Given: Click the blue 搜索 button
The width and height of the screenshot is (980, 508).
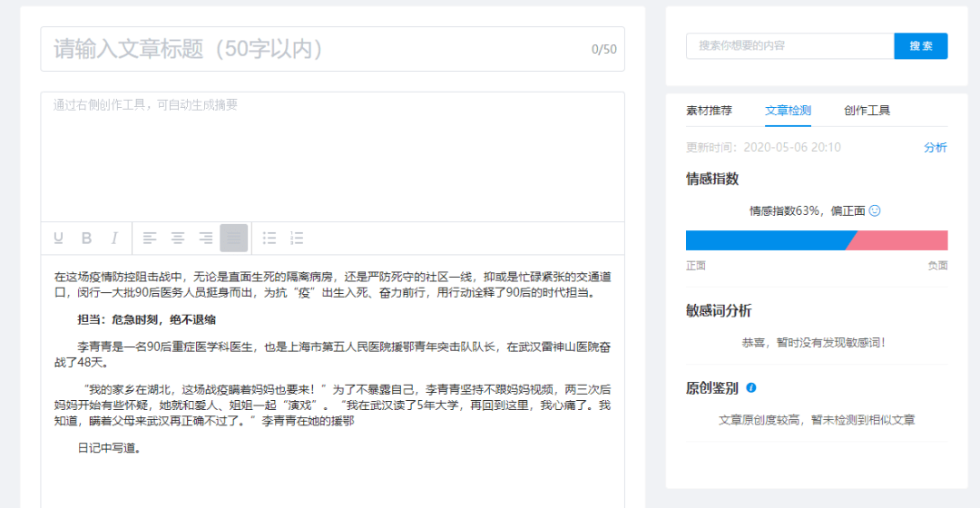Looking at the screenshot, I should pyautogui.click(x=921, y=46).
